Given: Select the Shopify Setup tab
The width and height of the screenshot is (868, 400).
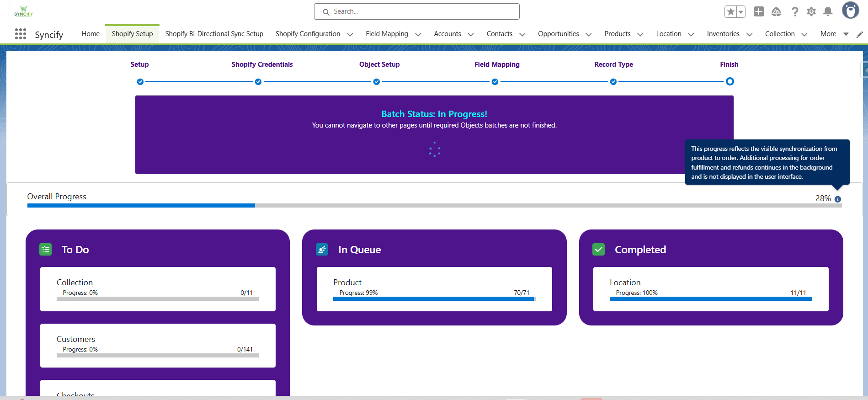Looking at the screenshot, I should click(133, 34).
